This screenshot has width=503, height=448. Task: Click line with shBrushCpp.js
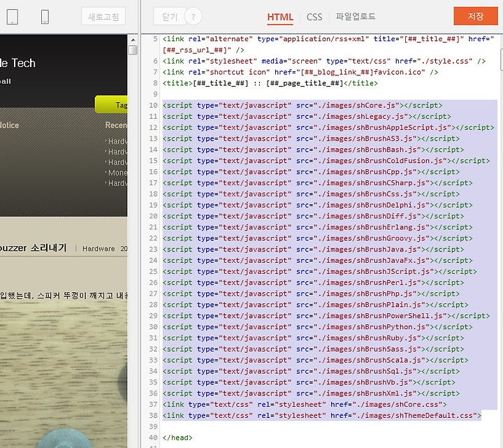311,172
